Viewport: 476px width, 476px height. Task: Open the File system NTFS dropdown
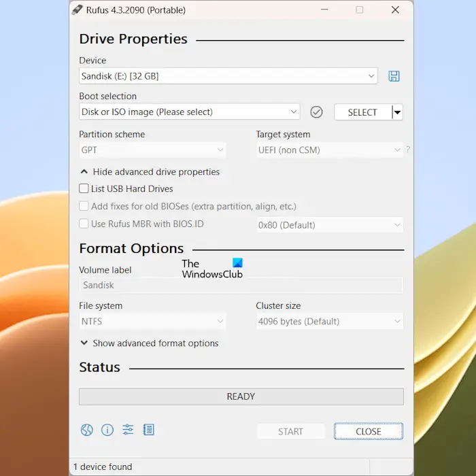pos(152,321)
